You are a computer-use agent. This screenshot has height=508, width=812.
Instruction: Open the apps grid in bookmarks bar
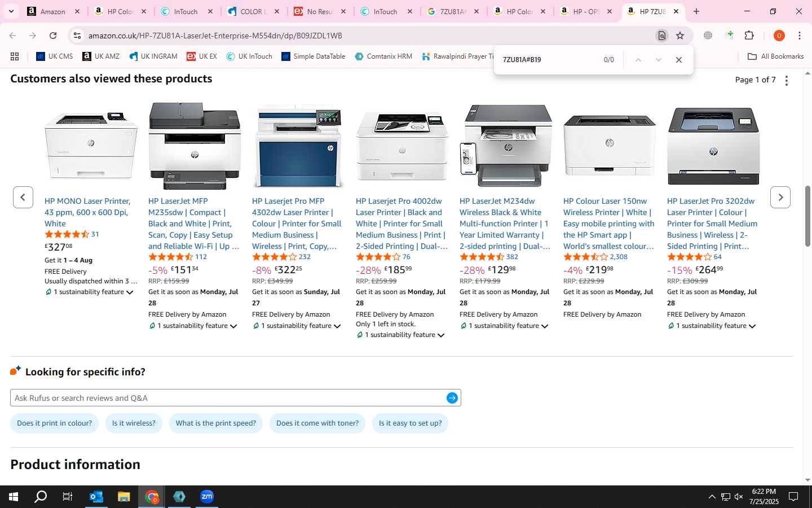click(15, 56)
